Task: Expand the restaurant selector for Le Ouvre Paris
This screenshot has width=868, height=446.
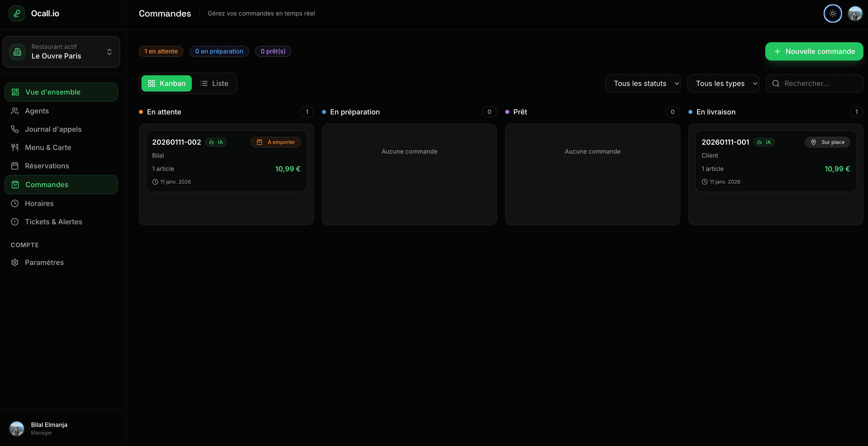Action: point(109,52)
